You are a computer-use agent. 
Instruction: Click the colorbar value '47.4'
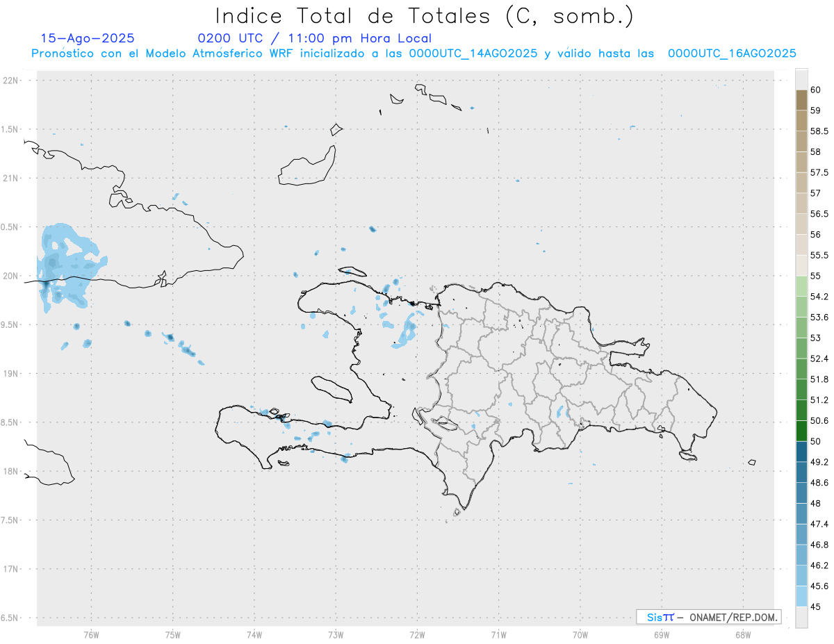coord(819,524)
